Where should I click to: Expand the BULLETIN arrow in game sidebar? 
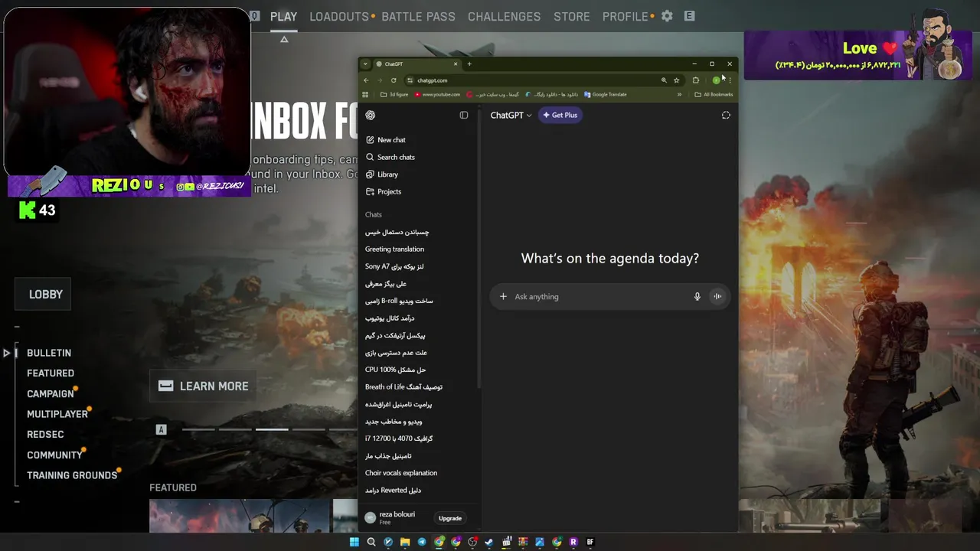(6, 353)
